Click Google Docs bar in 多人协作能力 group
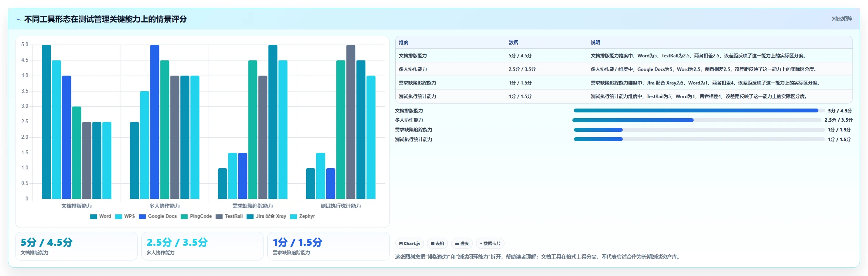The width and height of the screenshot is (868, 276). point(155,122)
